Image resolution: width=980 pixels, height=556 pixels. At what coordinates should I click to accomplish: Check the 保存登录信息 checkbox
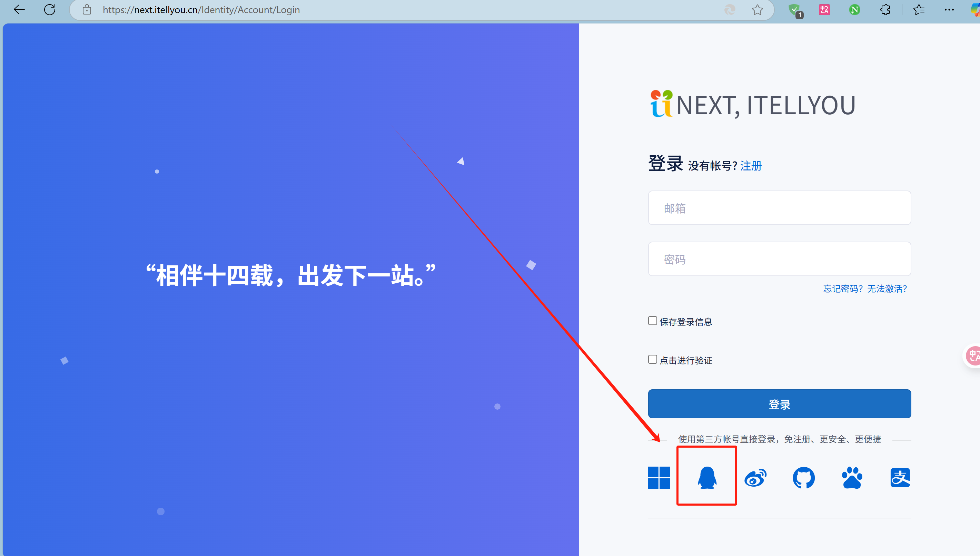click(653, 321)
